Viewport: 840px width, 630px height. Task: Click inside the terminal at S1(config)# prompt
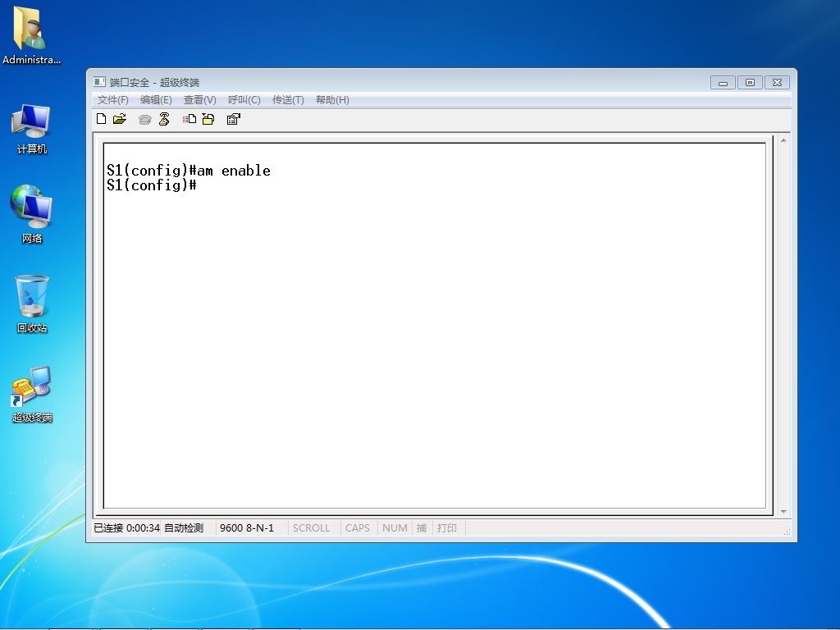coord(152,185)
